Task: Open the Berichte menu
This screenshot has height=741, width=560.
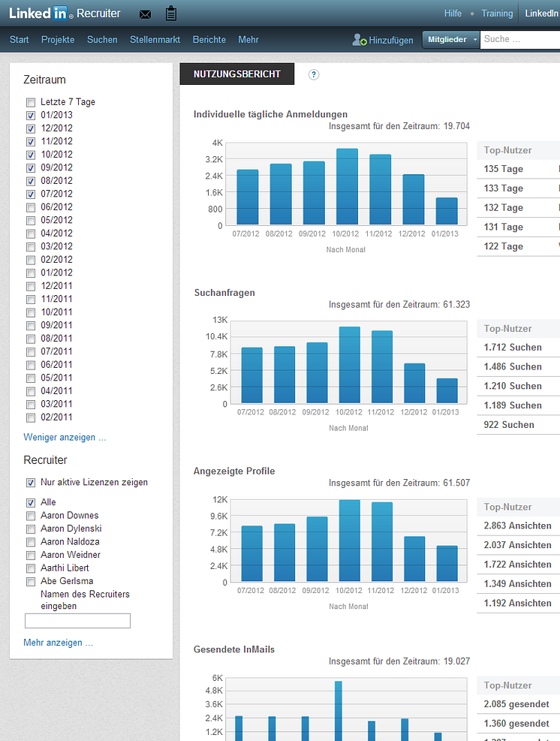Action: coord(209,40)
